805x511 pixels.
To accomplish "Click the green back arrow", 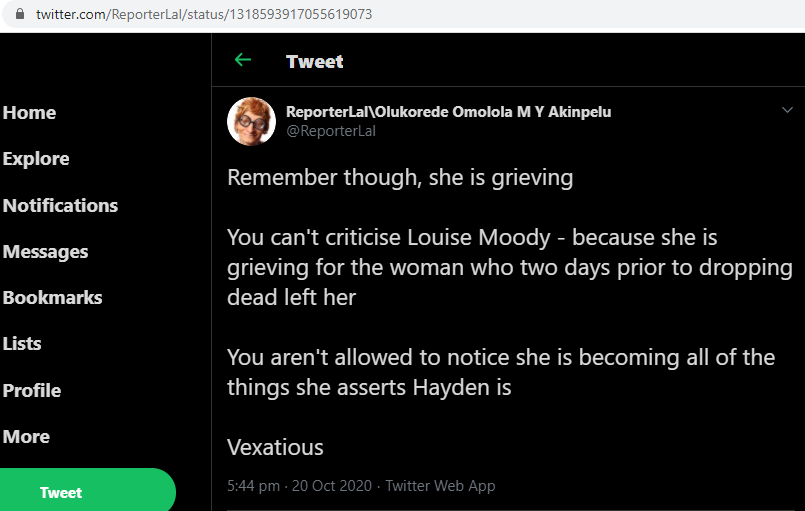I will click(x=242, y=60).
